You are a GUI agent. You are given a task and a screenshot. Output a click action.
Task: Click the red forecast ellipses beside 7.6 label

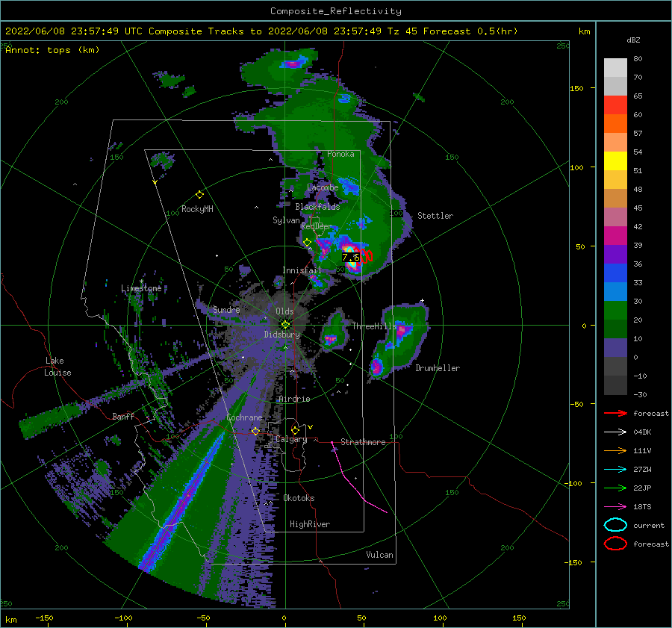coord(367,256)
